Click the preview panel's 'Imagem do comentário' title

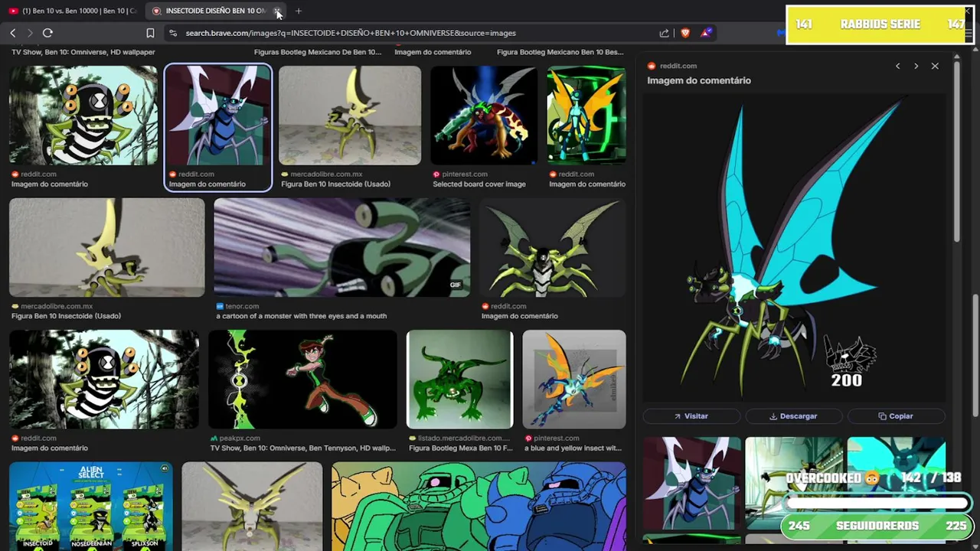(699, 80)
